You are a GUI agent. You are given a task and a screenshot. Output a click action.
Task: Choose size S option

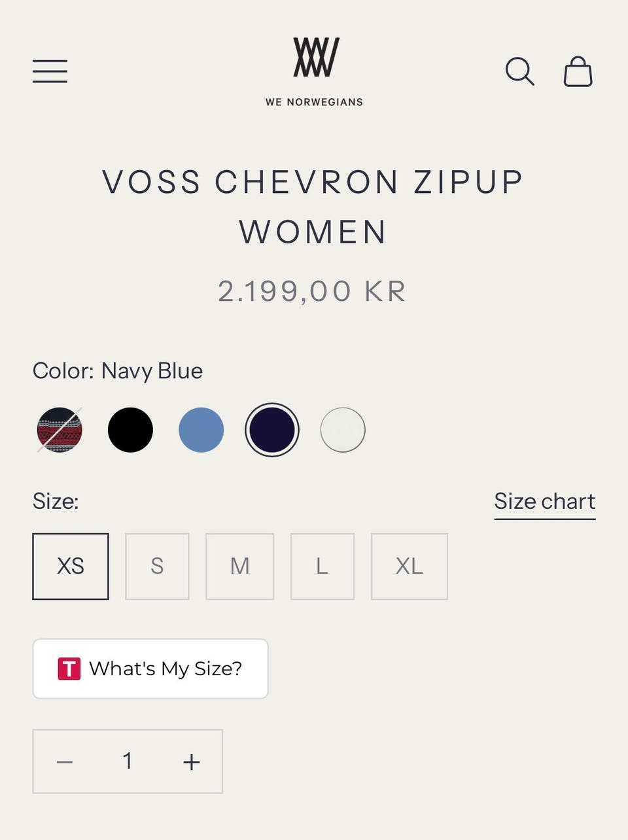coord(157,566)
